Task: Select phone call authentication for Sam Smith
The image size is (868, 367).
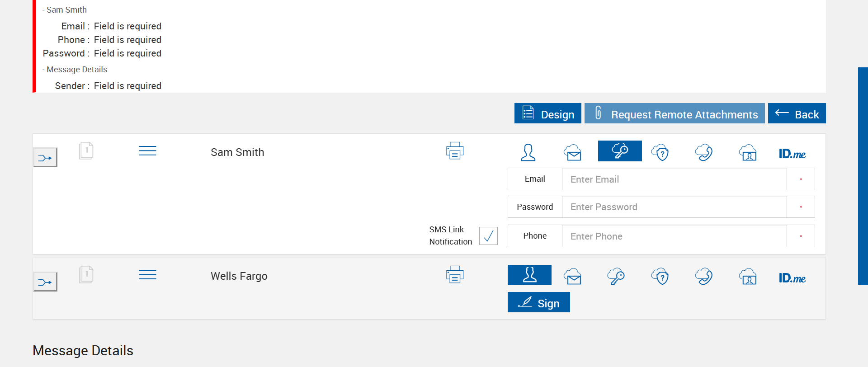Action: pyautogui.click(x=704, y=152)
